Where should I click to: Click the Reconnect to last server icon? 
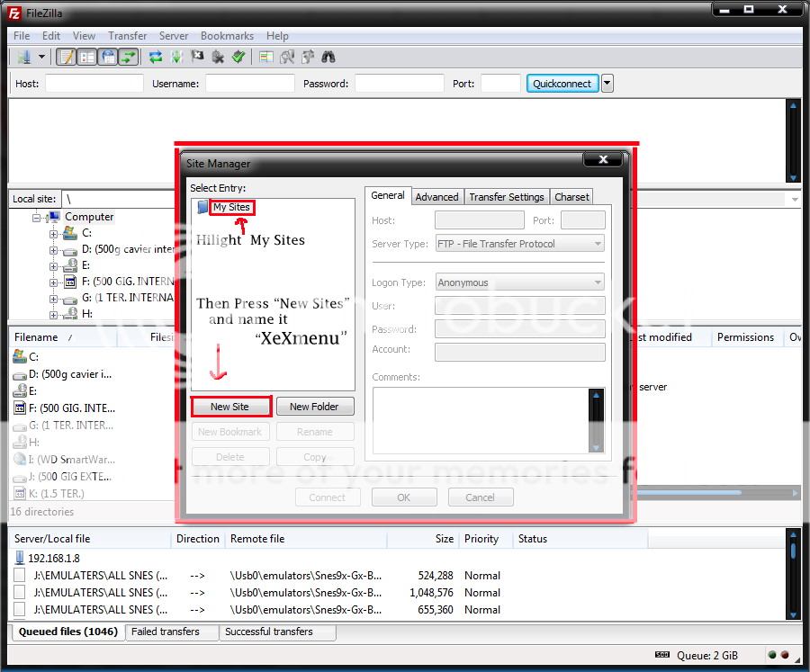click(238, 57)
